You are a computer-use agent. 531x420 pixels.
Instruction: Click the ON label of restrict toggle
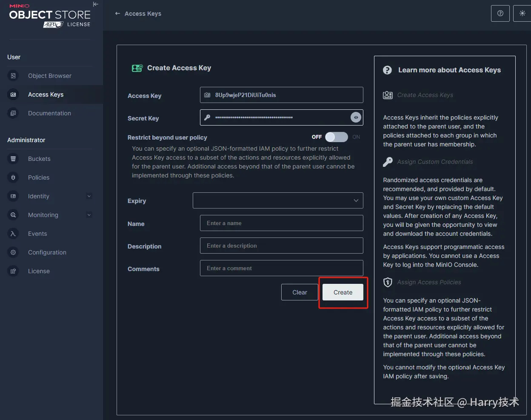356,137
